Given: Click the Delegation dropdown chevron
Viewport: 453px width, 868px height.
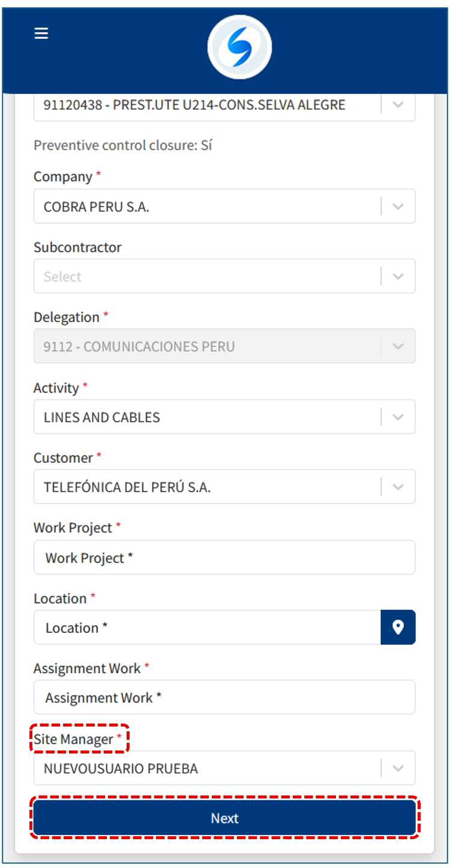Looking at the screenshot, I should click(398, 346).
